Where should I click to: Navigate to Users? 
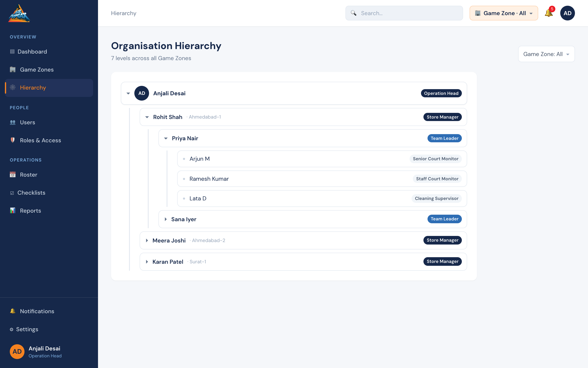pyautogui.click(x=49, y=122)
